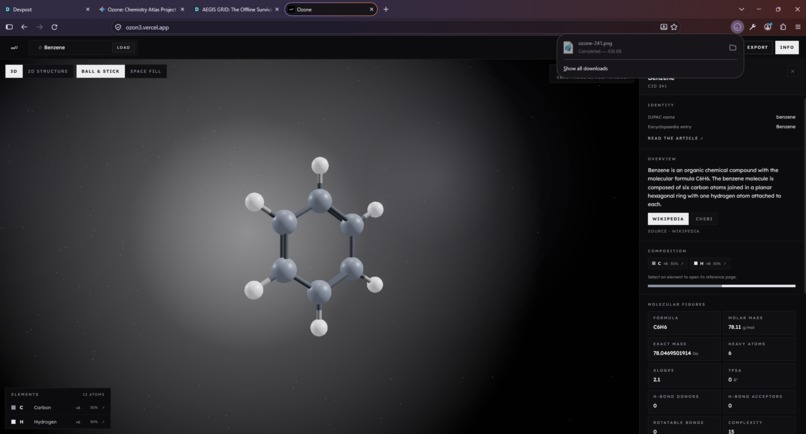
Task: Click the Formula C6H6 value
Action: 660,327
